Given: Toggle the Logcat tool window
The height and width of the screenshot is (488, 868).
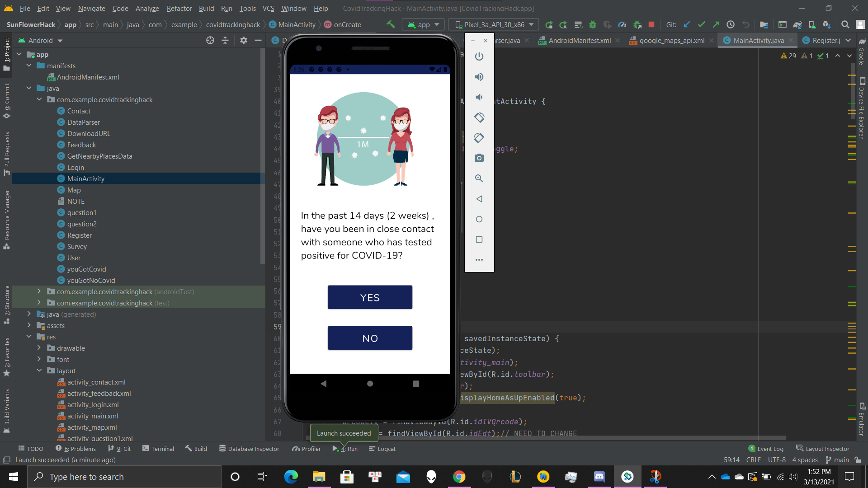Looking at the screenshot, I should point(382,449).
